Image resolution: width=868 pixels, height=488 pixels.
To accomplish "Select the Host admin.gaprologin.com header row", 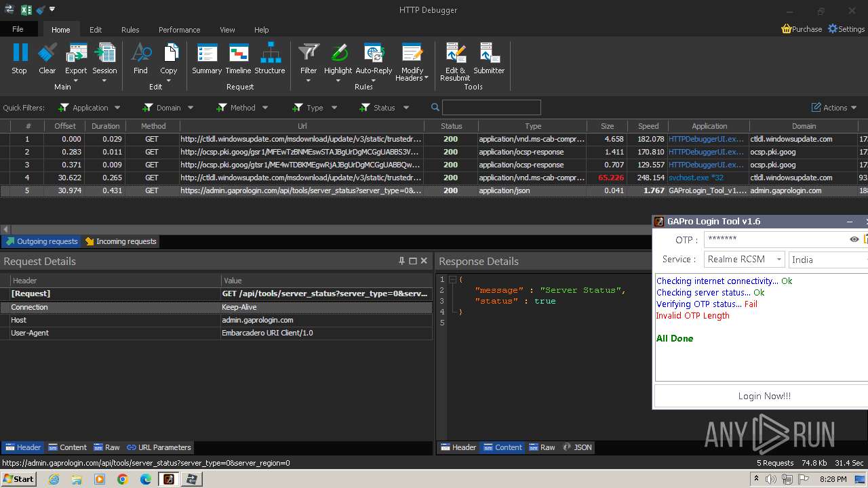I will click(x=216, y=320).
